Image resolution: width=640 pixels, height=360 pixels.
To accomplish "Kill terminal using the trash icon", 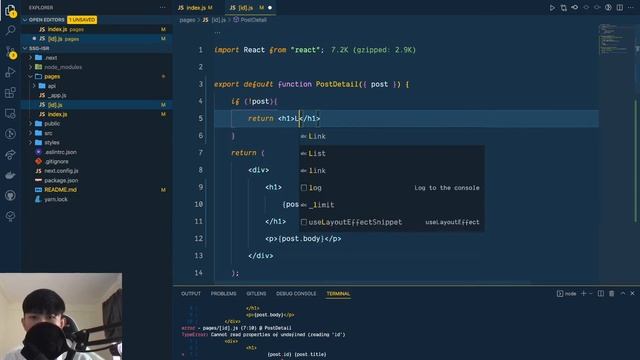I will pos(611,293).
